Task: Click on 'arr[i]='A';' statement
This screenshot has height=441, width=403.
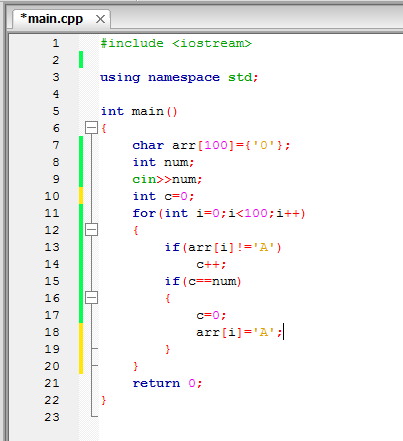Action: click(x=239, y=332)
